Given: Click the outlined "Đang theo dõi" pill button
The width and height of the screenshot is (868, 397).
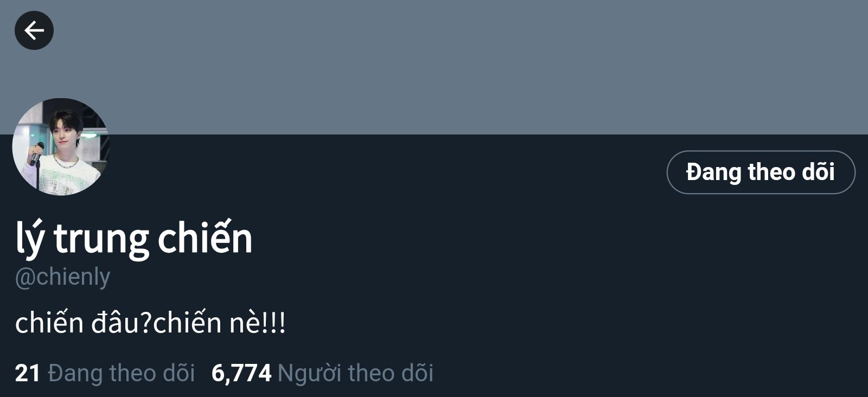Looking at the screenshot, I should [761, 172].
